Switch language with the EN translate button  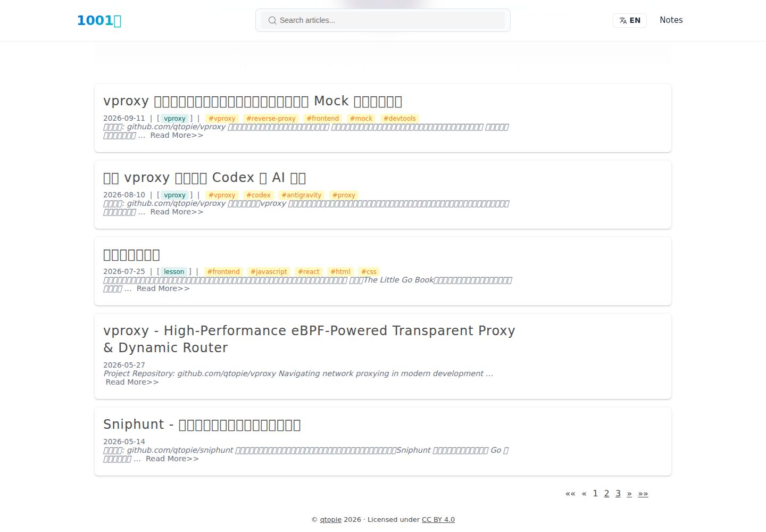point(630,20)
